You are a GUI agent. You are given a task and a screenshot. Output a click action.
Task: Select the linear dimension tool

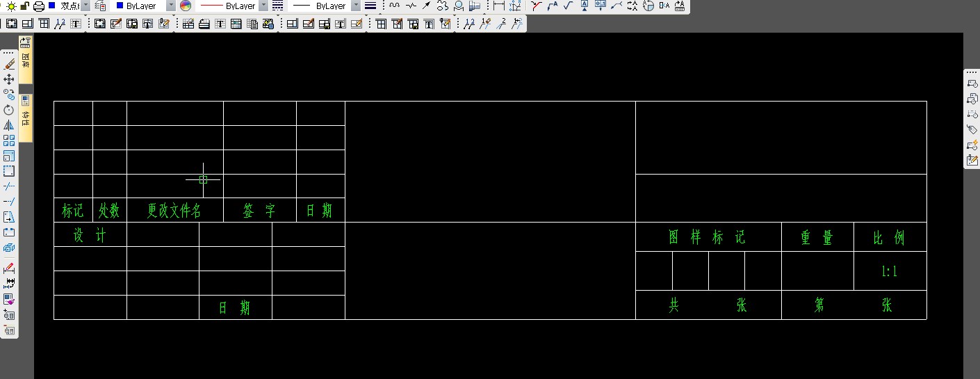pyautogui.click(x=498, y=6)
